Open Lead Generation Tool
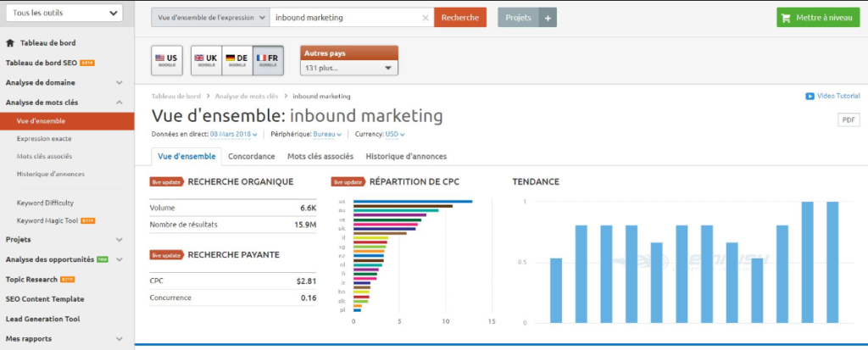Image resolution: width=868 pixels, height=350 pixels. click(x=42, y=319)
